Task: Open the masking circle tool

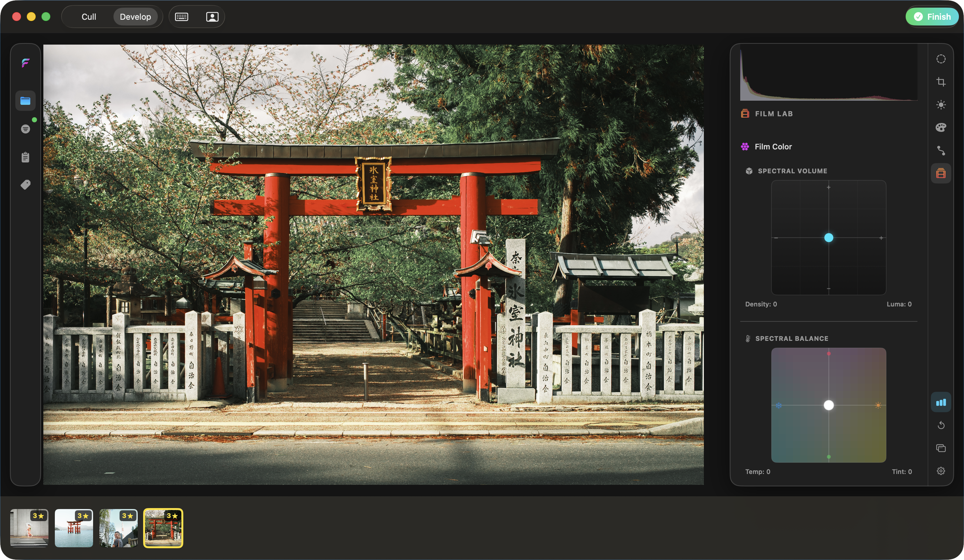Action: click(941, 59)
